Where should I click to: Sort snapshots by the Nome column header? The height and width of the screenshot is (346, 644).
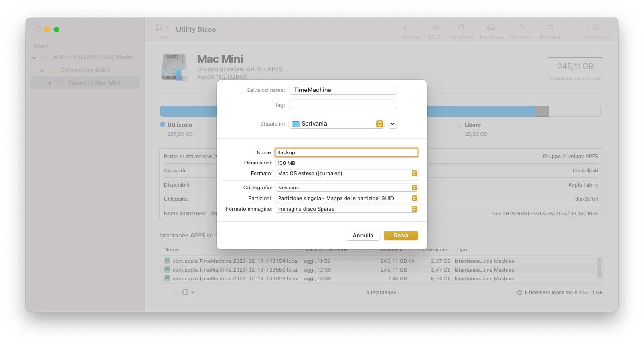171,249
